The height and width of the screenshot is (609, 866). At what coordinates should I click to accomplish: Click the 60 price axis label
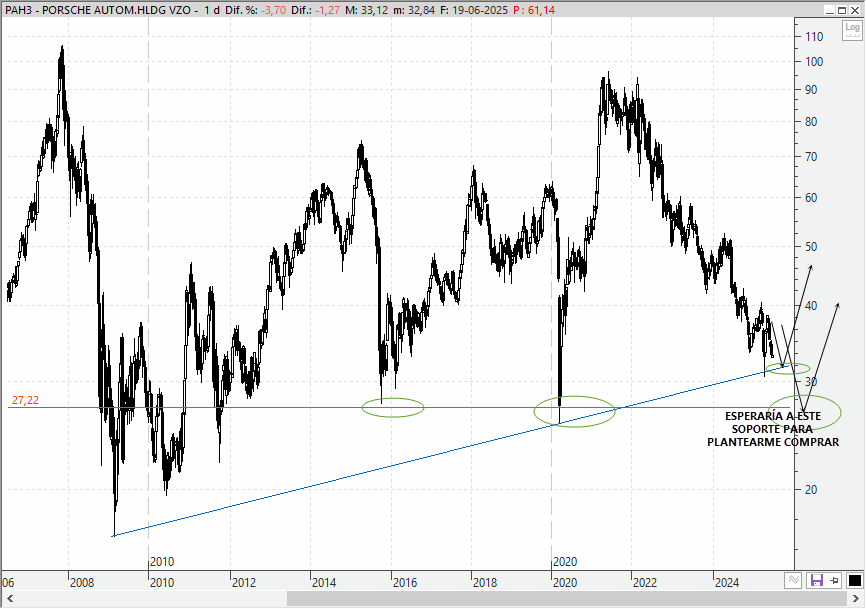pyautogui.click(x=811, y=198)
